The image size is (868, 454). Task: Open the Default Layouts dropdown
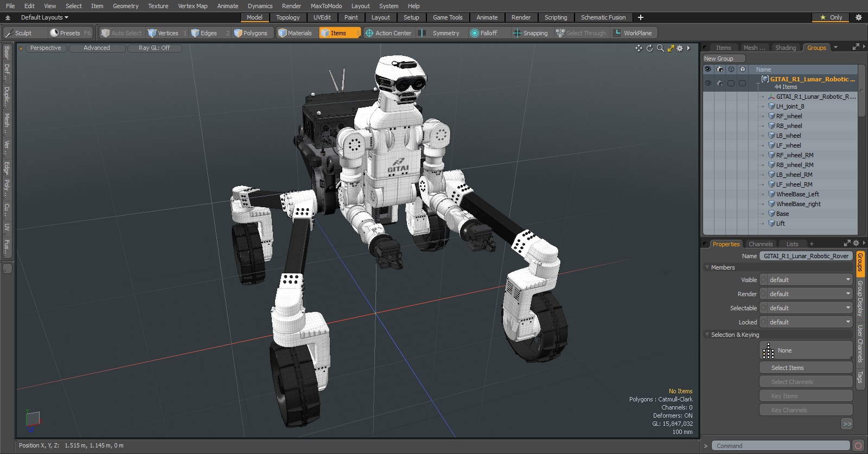point(44,17)
